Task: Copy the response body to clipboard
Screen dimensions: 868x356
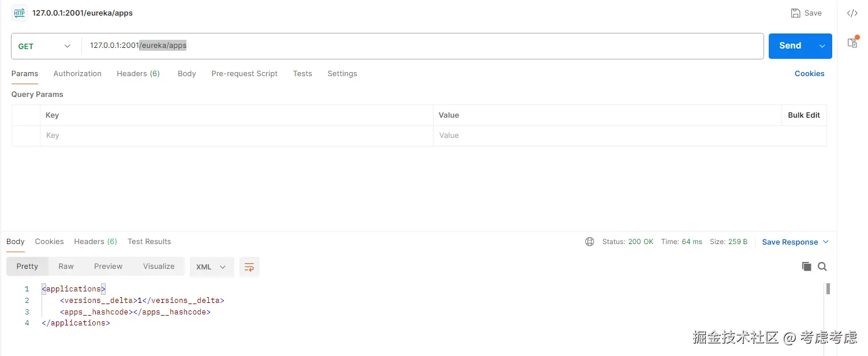Action: tap(806, 267)
